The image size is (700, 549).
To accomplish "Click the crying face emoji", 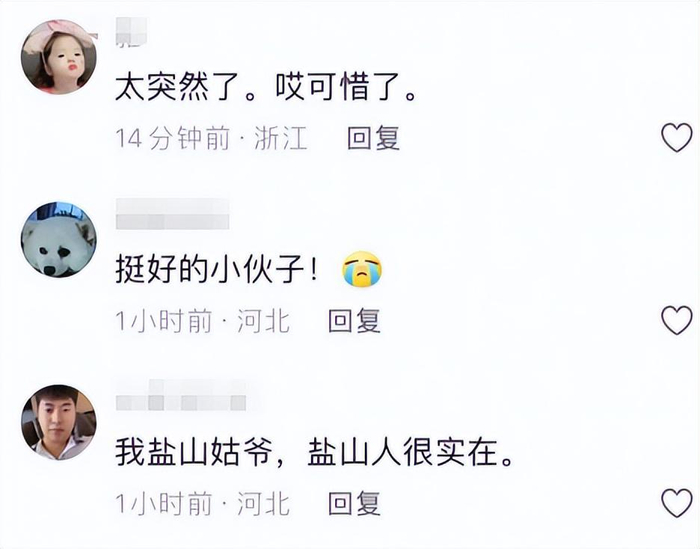I will 362,269.
